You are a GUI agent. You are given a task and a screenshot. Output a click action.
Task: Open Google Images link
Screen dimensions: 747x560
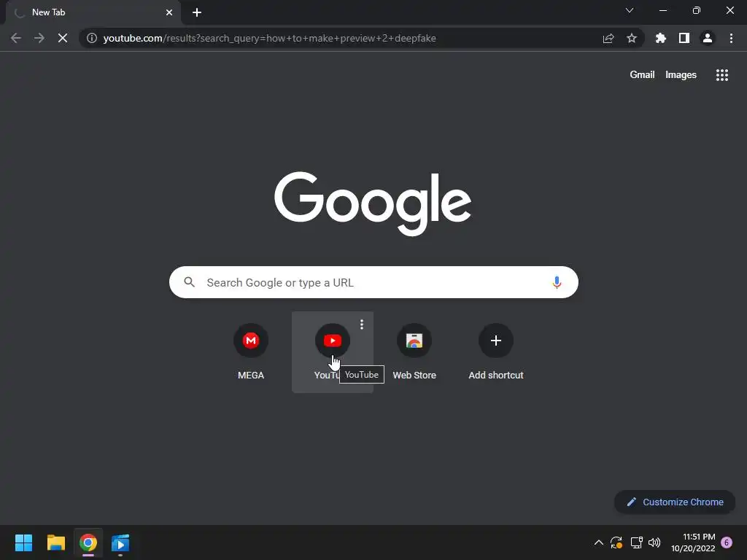pos(681,75)
